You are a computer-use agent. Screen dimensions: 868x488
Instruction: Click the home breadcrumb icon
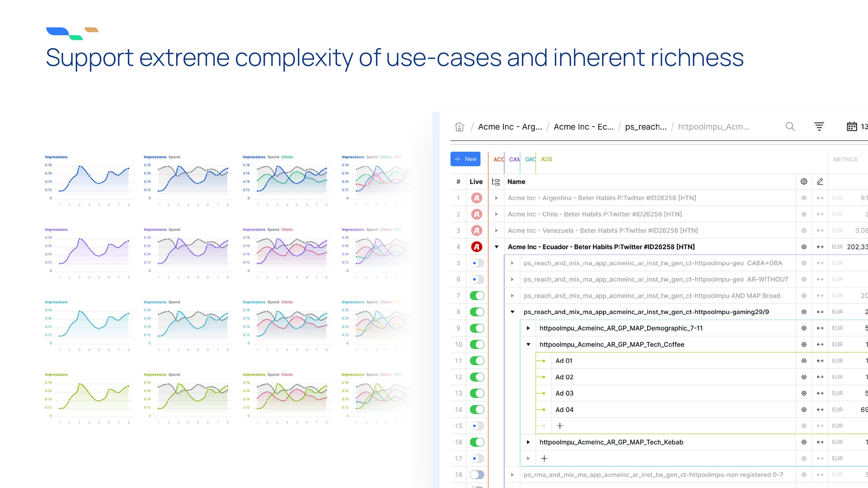[460, 127]
